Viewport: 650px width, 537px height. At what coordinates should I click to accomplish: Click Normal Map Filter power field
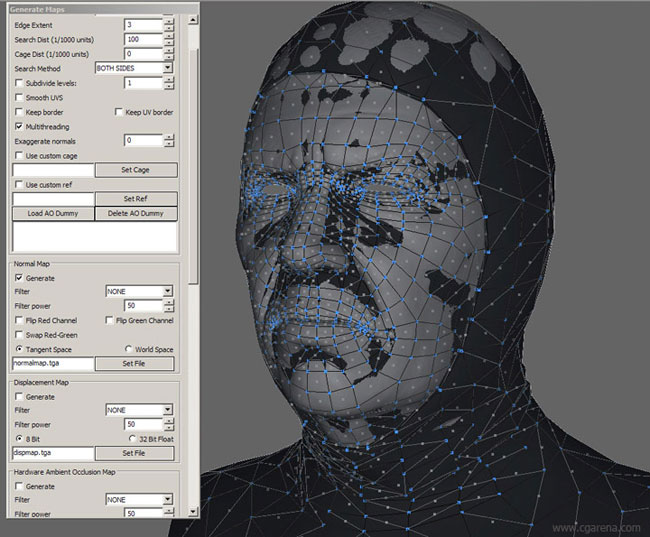click(x=143, y=306)
